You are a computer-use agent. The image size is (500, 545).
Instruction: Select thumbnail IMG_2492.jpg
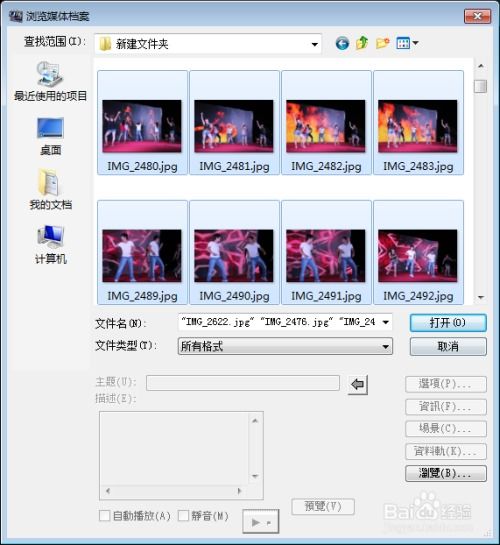coord(418,252)
